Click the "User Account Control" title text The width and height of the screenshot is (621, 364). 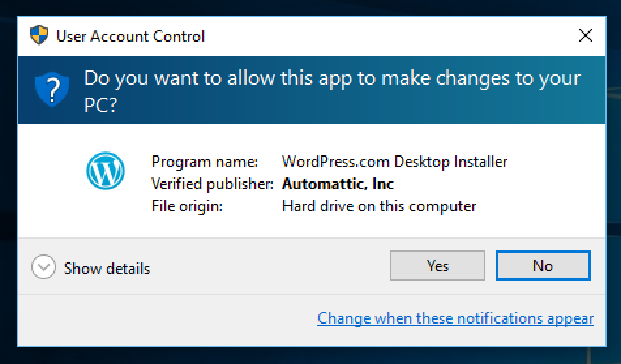[130, 36]
